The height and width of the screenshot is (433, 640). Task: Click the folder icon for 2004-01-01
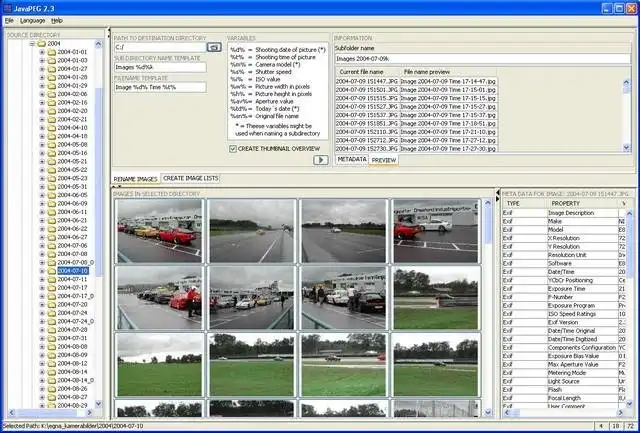51,52
